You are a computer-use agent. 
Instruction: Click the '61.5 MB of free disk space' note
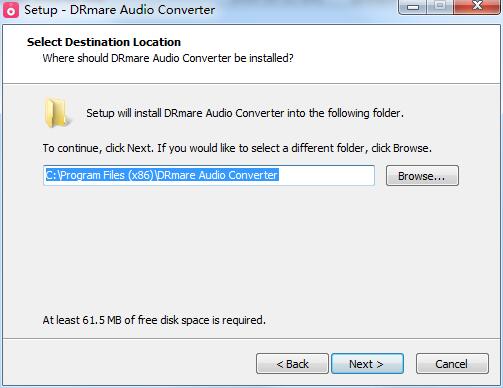click(x=154, y=320)
